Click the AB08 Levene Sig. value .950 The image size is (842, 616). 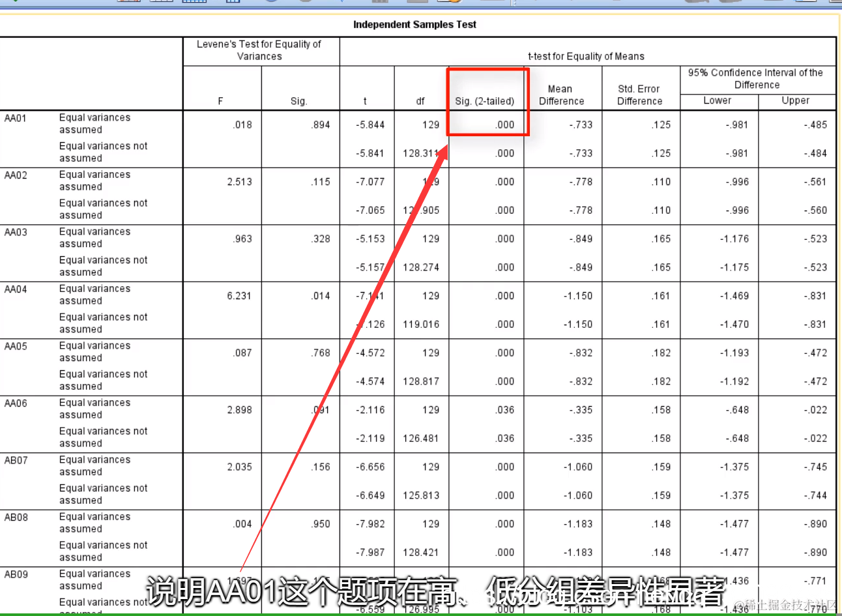(321, 524)
